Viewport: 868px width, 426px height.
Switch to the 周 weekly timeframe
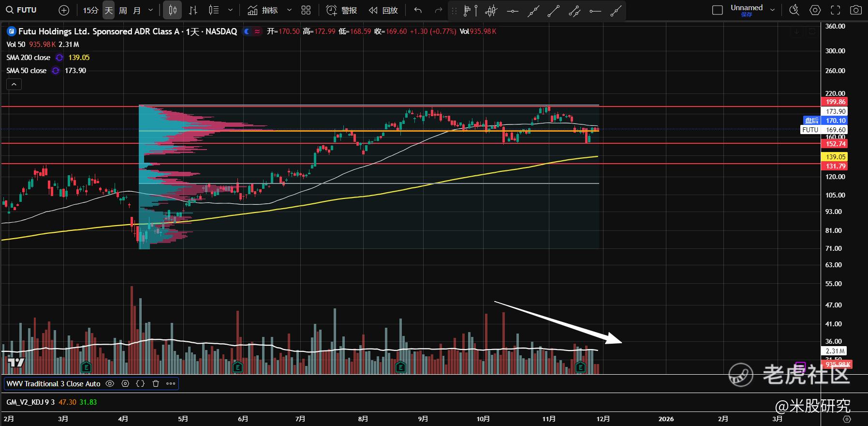(x=123, y=10)
